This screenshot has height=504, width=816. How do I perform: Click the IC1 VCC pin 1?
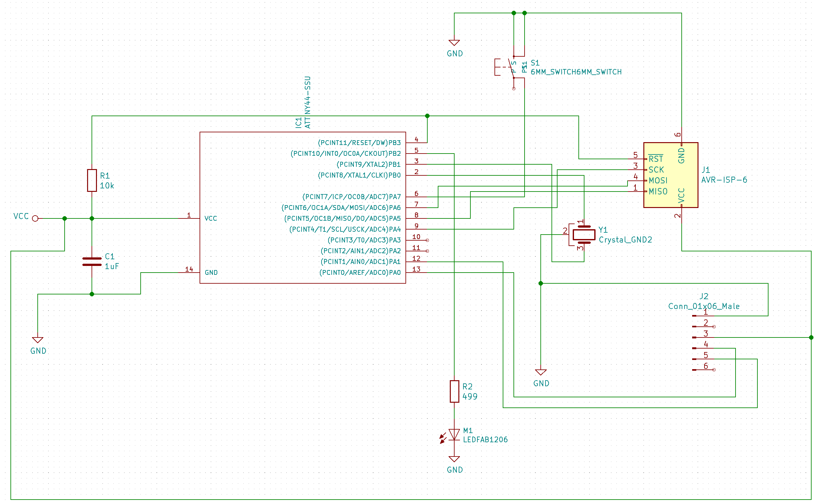point(189,218)
